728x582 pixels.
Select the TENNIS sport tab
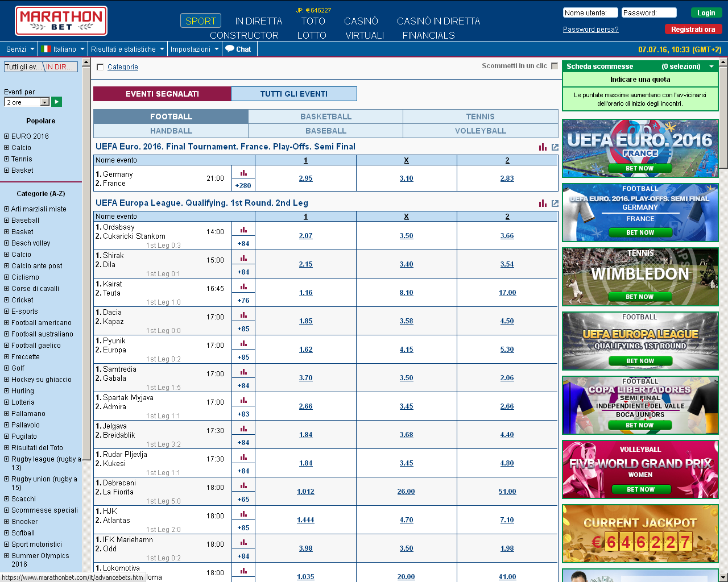pyautogui.click(x=481, y=117)
